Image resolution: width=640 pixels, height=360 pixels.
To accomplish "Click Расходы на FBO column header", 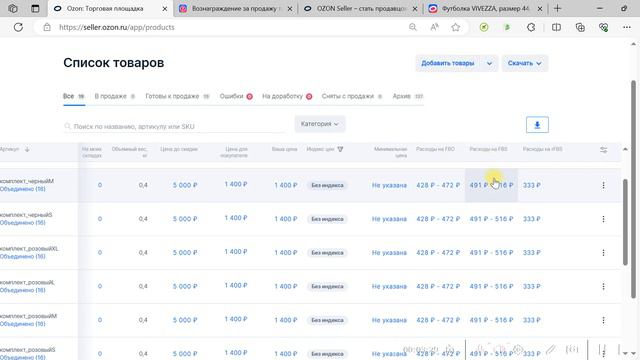I will [x=435, y=149].
